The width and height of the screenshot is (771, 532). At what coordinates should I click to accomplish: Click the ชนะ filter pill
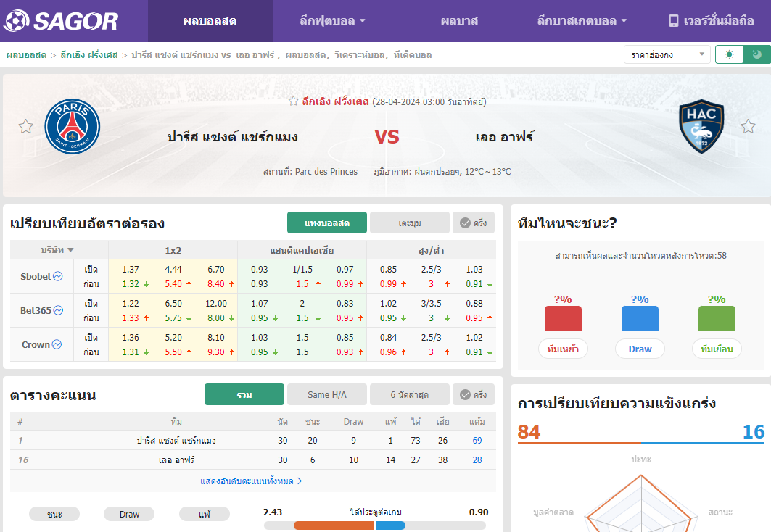54,514
